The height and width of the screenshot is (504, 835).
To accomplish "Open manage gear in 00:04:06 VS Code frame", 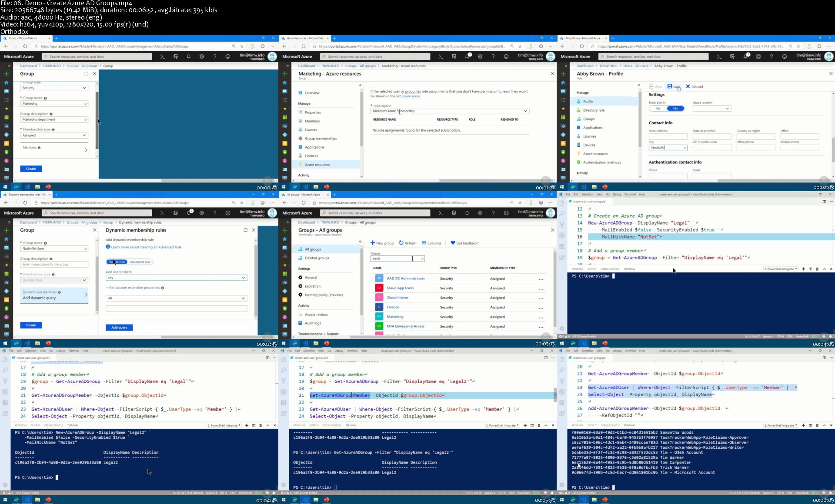I will click(x=562, y=328).
